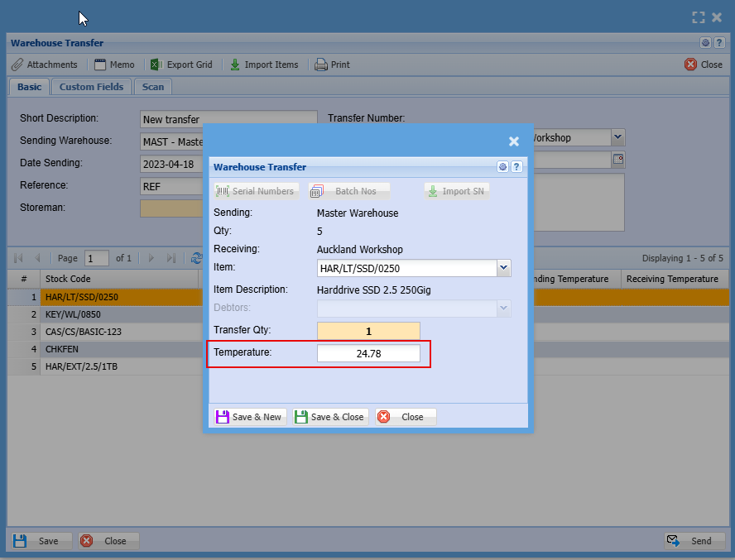Click the Export Grid Excel icon
This screenshot has width=735, height=560.
155,65
